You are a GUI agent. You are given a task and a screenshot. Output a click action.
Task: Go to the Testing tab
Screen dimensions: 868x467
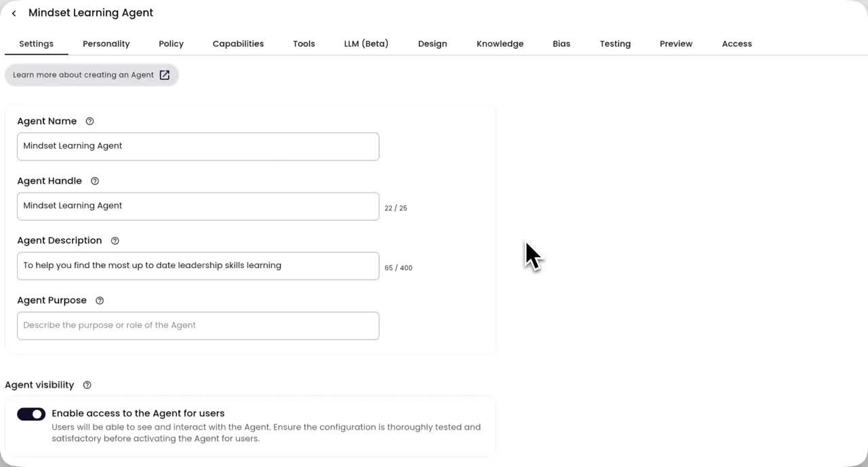click(x=615, y=43)
